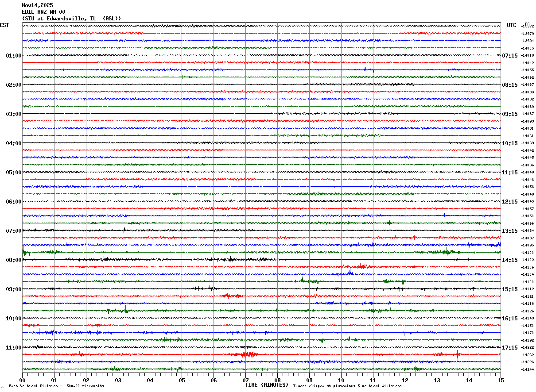Click the "13" minute tick label

tap(437, 380)
